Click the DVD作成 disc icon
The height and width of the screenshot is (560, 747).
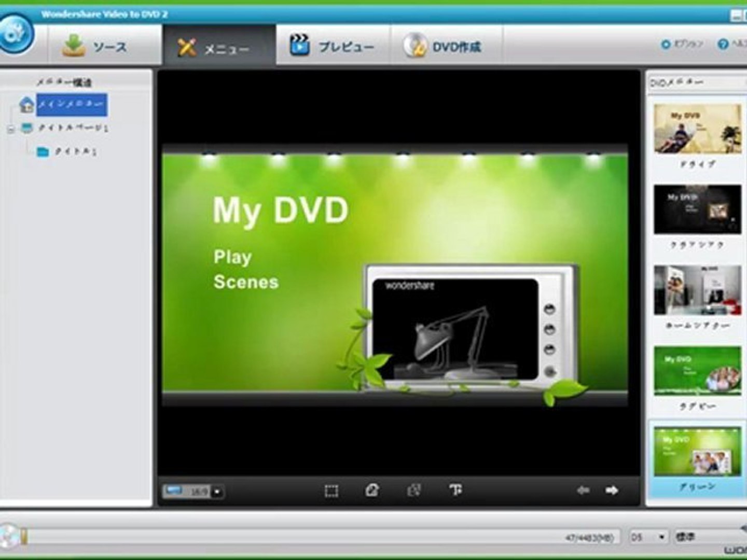pyautogui.click(x=416, y=46)
